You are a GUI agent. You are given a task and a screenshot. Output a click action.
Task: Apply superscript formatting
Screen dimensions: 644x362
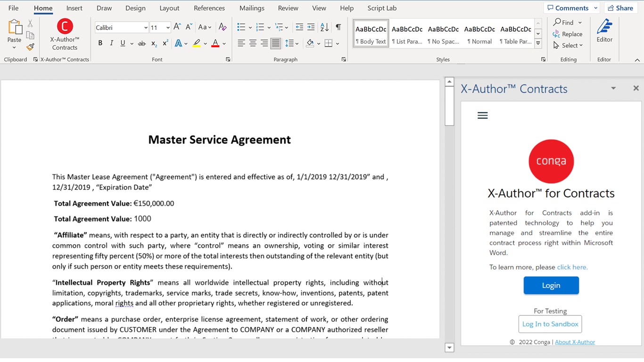click(x=165, y=43)
